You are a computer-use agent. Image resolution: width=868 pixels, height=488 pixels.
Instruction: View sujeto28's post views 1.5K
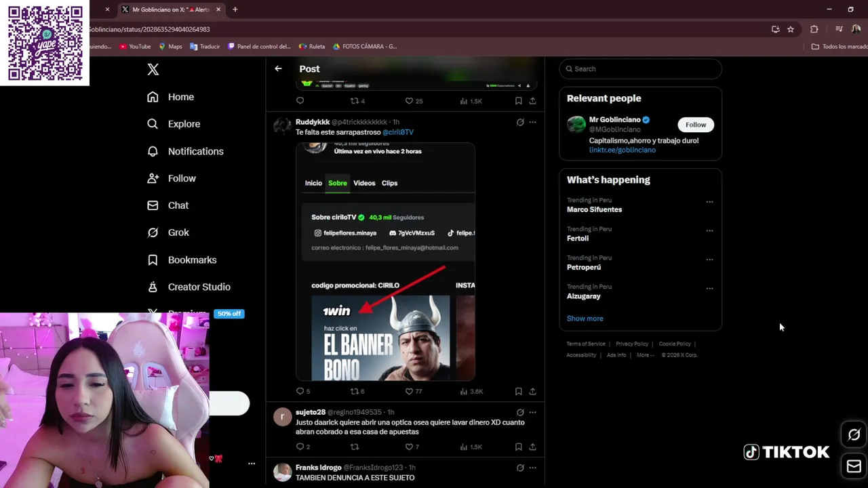coord(471,447)
